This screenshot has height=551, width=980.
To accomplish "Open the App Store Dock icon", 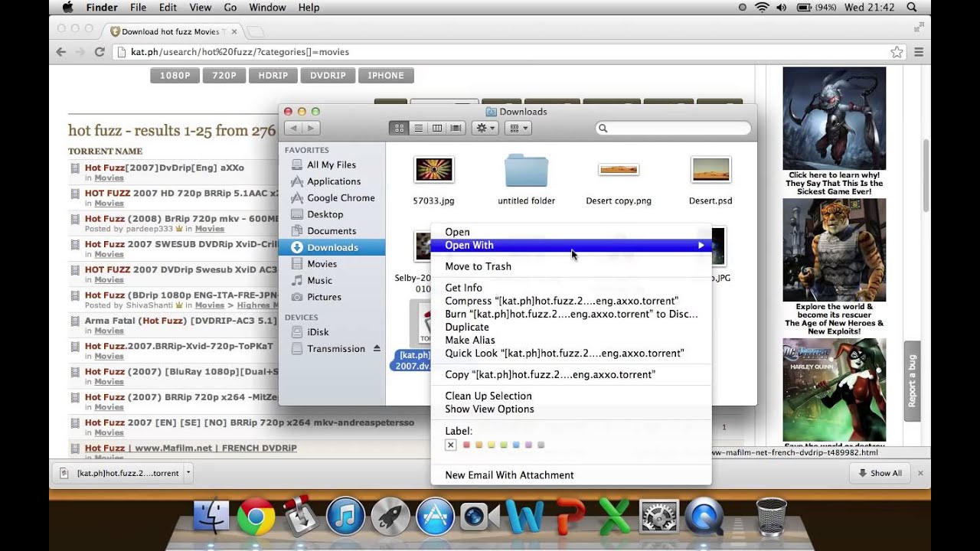I will pos(435,517).
